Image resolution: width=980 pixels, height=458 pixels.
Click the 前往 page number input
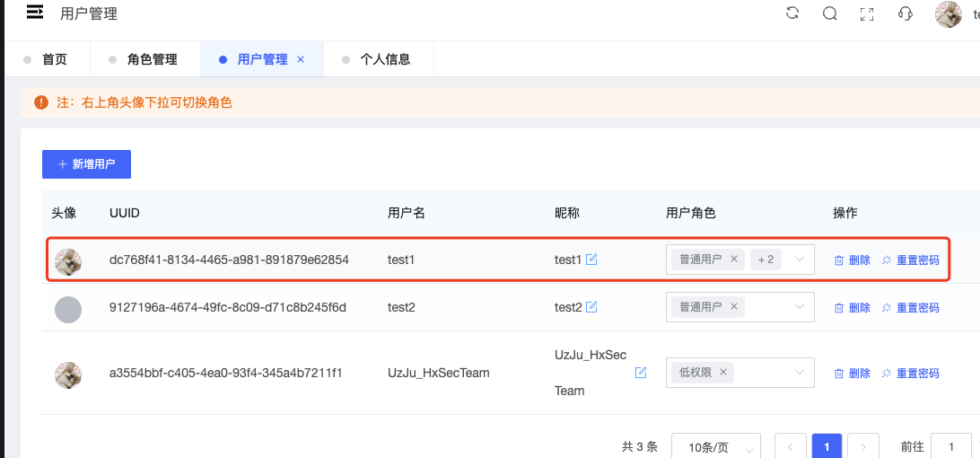tap(950, 446)
